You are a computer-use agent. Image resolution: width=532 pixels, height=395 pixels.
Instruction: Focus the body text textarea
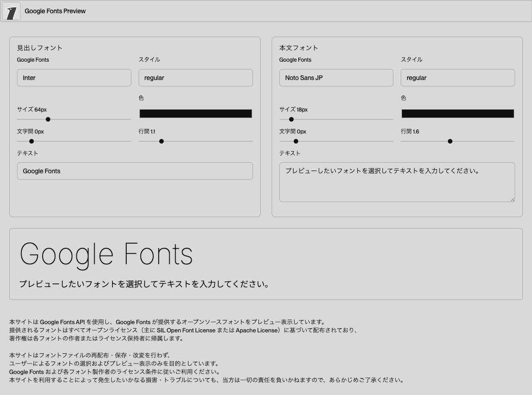[x=397, y=182]
